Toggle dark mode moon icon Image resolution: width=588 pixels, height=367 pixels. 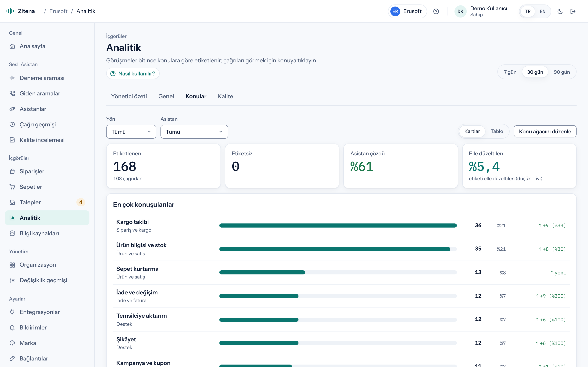(x=560, y=11)
